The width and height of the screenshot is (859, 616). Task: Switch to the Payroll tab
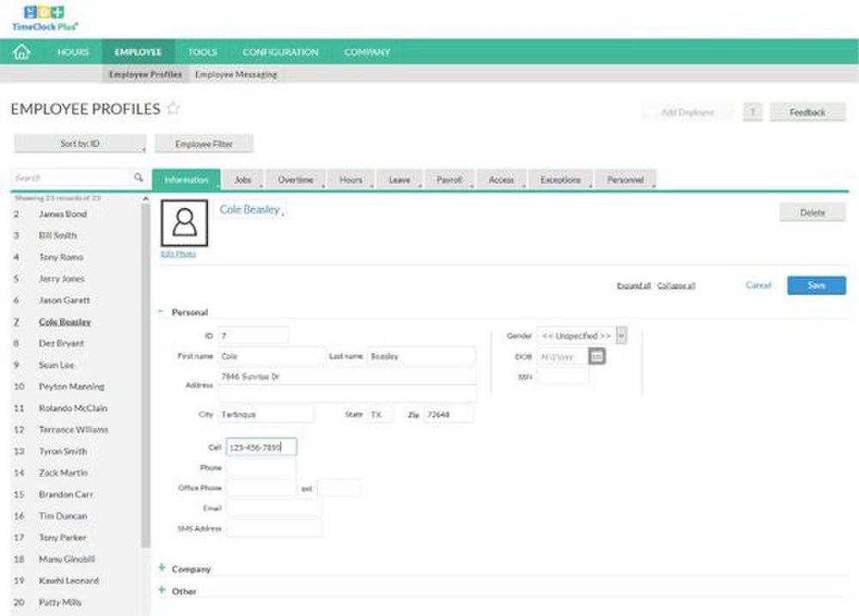pyautogui.click(x=449, y=180)
